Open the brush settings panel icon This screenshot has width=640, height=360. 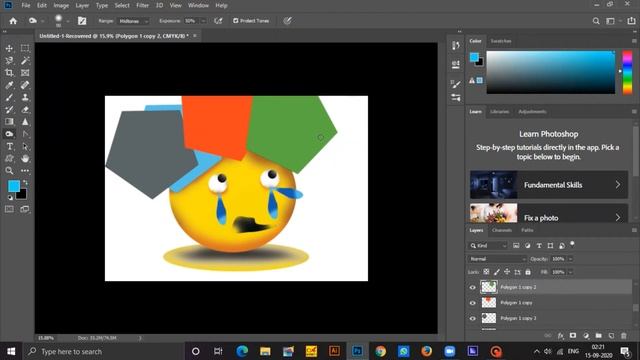pyautogui.click(x=82, y=21)
